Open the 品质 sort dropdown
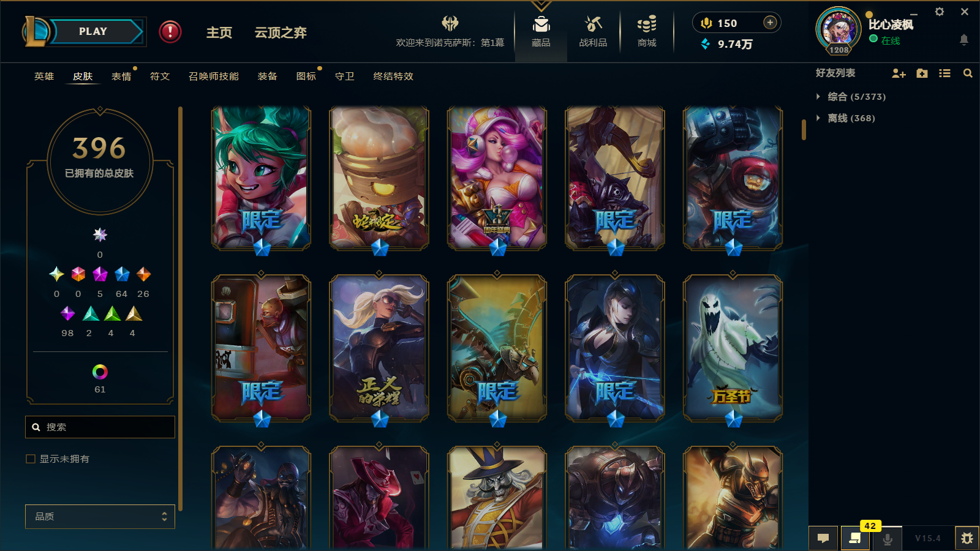The height and width of the screenshot is (551, 980). [100, 517]
